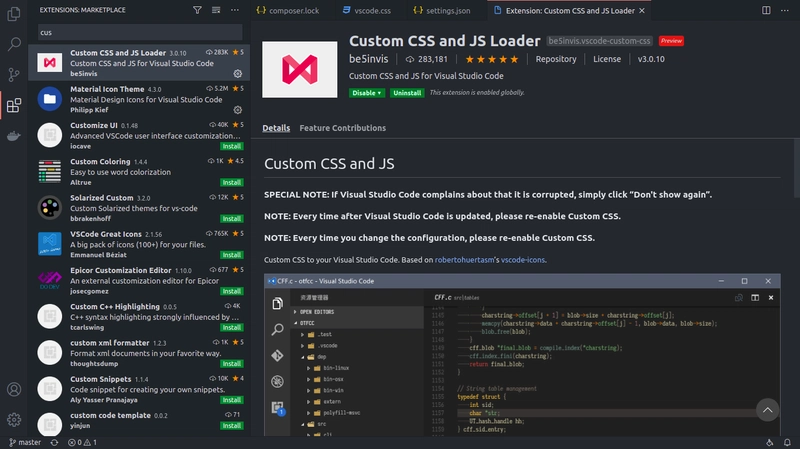This screenshot has height=449, width=800.
Task: Open the Search view in activity bar
Action: coord(14,44)
